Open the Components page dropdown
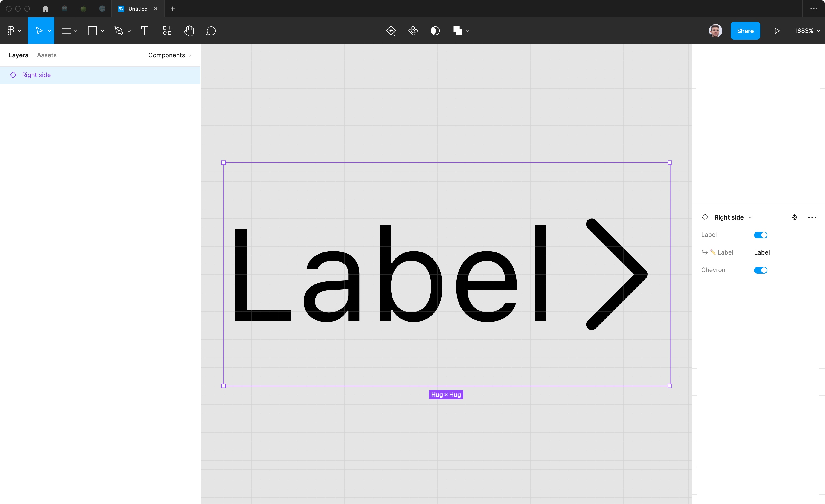Viewport: 825px width, 504px height. (170, 55)
